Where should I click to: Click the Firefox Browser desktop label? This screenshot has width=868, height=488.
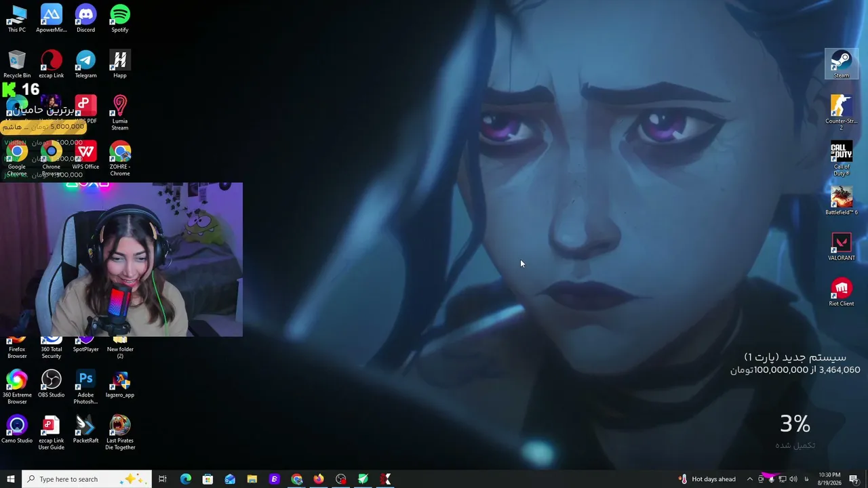point(17,352)
